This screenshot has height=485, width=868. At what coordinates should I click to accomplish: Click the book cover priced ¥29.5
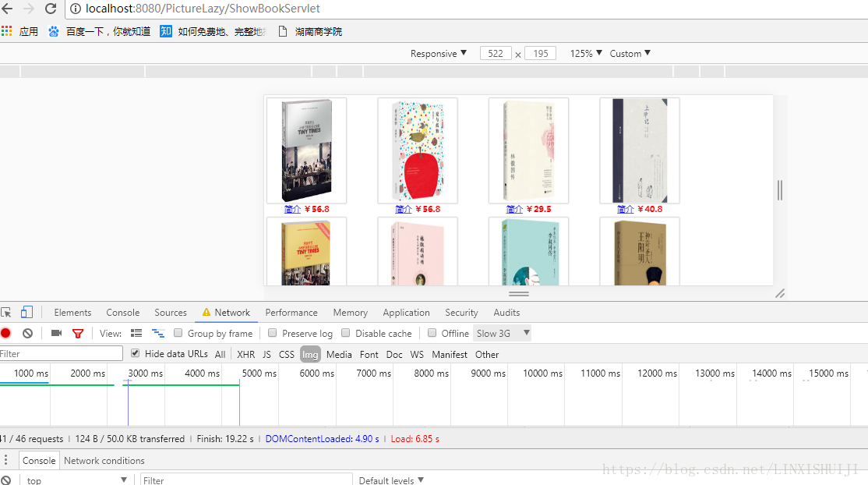(528, 150)
